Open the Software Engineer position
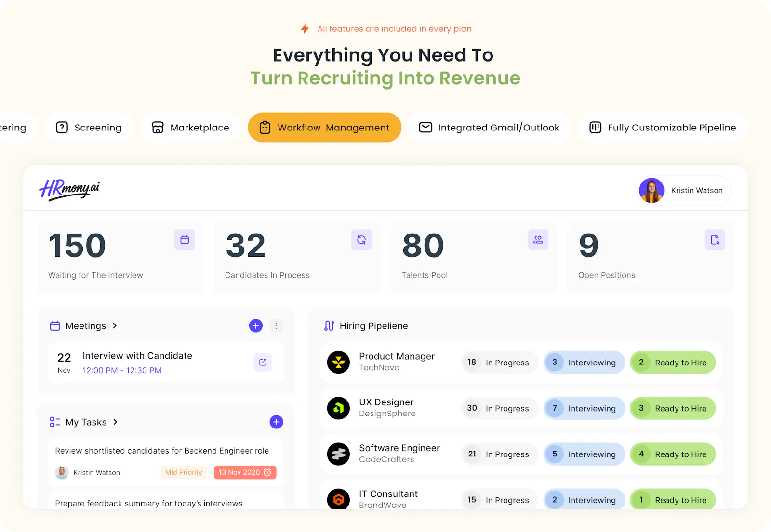 (x=399, y=448)
